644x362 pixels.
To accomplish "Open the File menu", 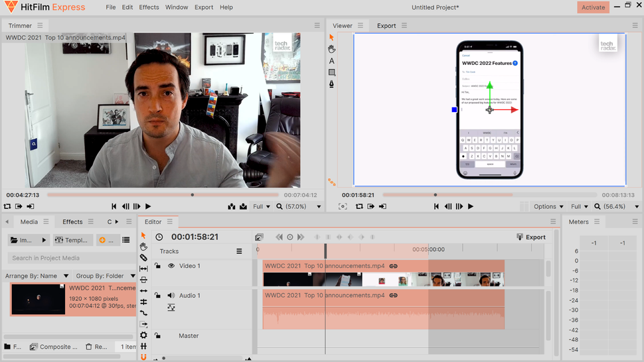I will (x=110, y=7).
